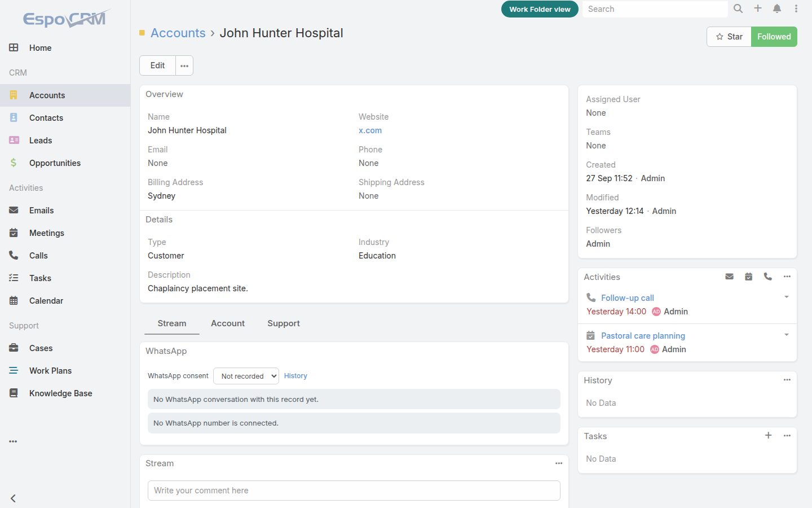Image resolution: width=812 pixels, height=508 pixels.
Task: Open Activities panel more options menu
Action: coord(787,277)
